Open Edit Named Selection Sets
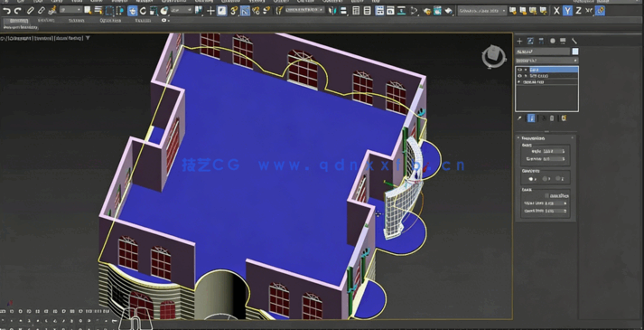The image size is (644, 330). tap(279, 11)
